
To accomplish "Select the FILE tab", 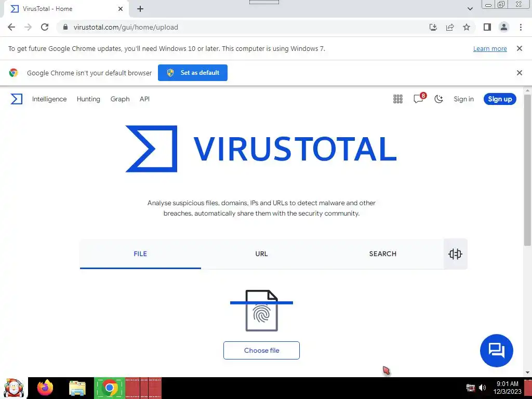I will click(x=140, y=254).
